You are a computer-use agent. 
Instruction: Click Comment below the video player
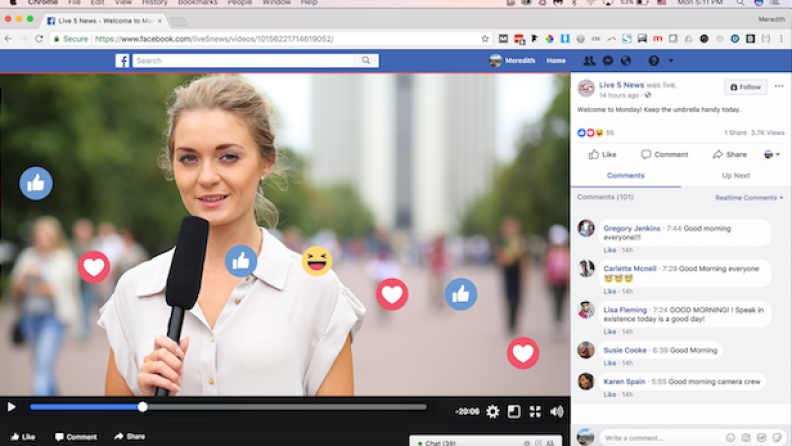click(76, 436)
